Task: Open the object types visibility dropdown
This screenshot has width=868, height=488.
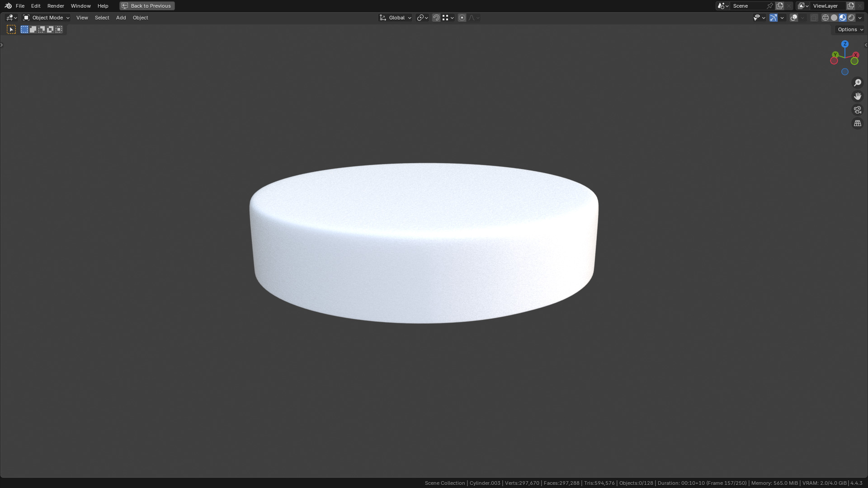Action: click(x=759, y=18)
